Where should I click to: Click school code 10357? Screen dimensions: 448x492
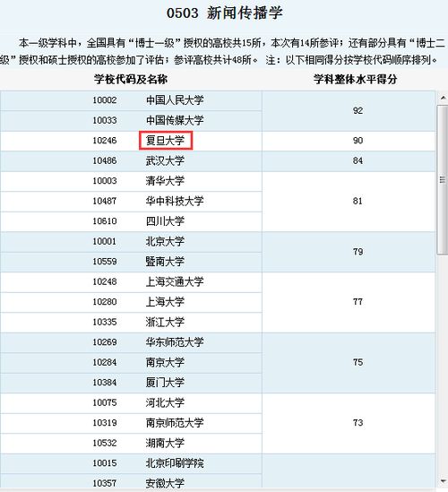point(105,483)
